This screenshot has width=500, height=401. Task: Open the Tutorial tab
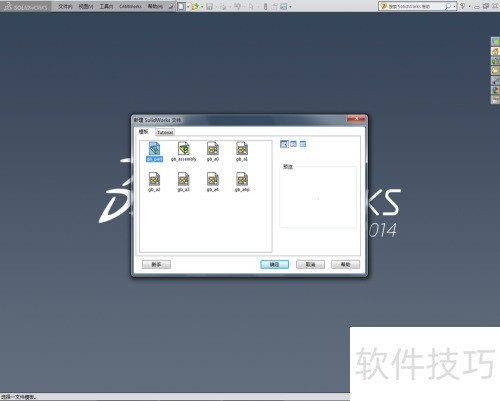tap(165, 132)
